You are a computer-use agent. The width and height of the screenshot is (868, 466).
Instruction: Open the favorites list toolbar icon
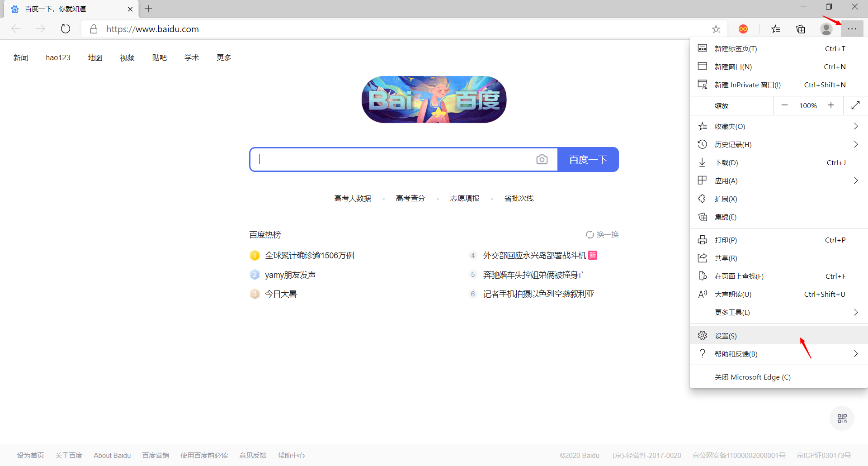pyautogui.click(x=776, y=29)
